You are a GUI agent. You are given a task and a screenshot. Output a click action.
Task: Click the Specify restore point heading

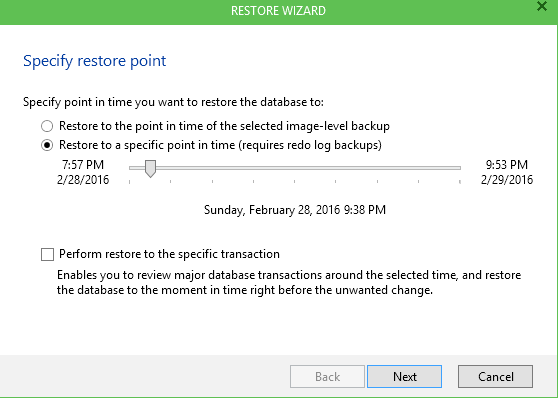pos(95,61)
